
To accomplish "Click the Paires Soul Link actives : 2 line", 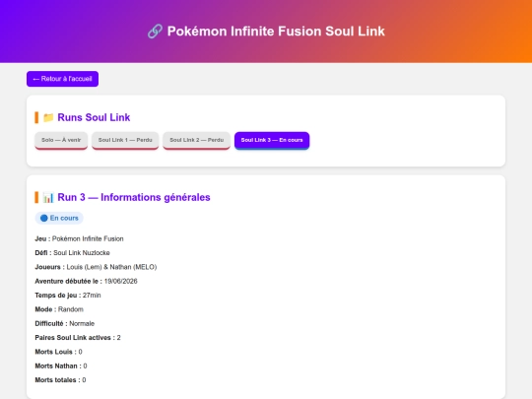I will click(x=78, y=338).
